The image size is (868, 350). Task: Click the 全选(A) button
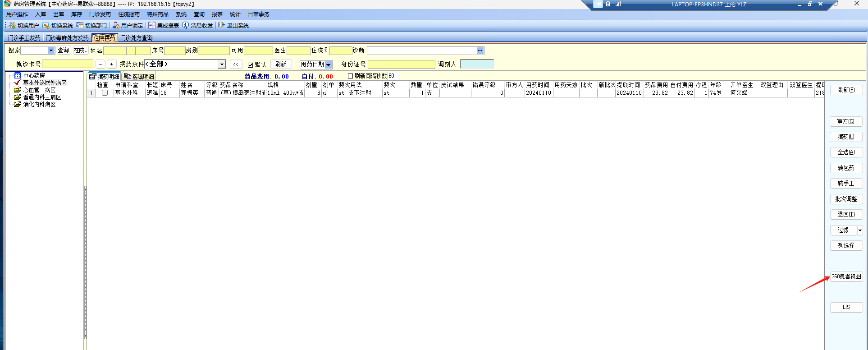click(846, 152)
